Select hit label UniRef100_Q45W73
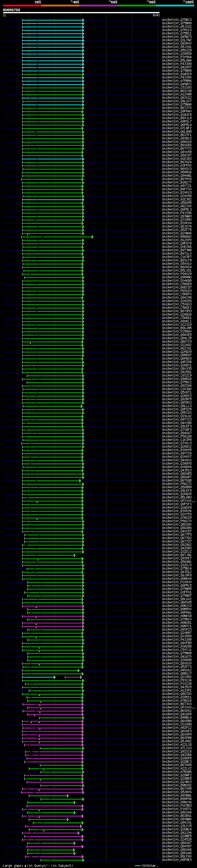 tap(177, 37)
